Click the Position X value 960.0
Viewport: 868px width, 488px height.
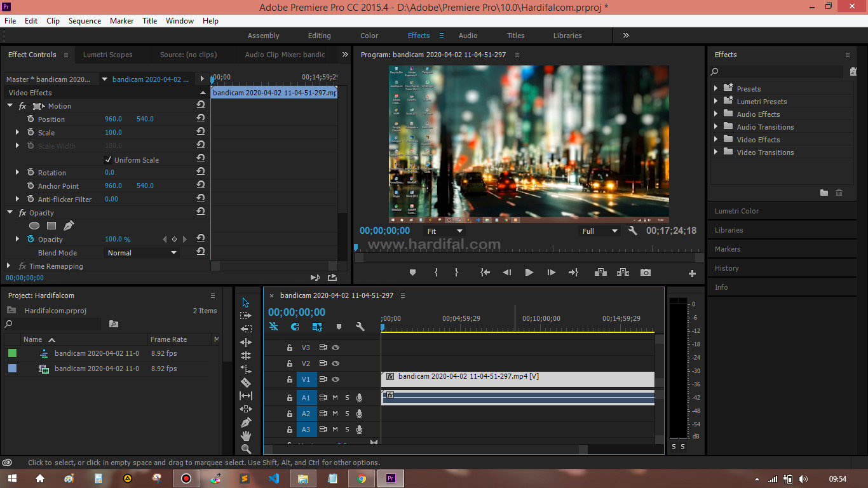point(113,119)
